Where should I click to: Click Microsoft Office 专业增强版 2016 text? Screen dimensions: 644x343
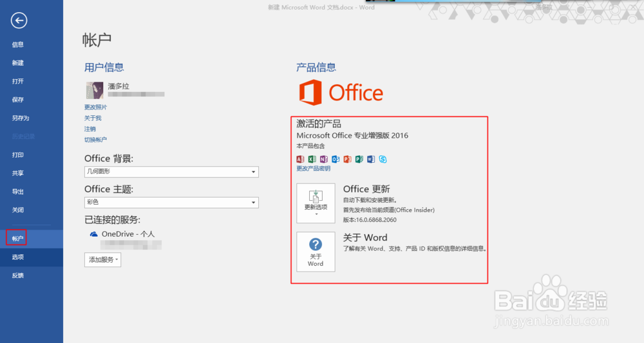tap(352, 135)
